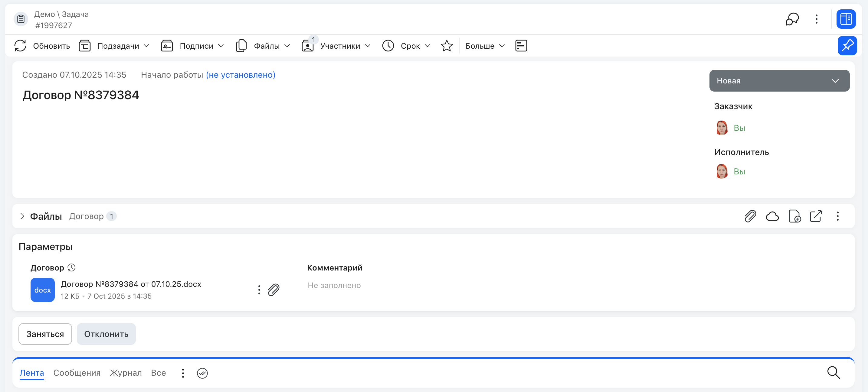Click the cloud upload icon
Image resolution: width=868 pixels, height=392 pixels.
click(x=772, y=216)
